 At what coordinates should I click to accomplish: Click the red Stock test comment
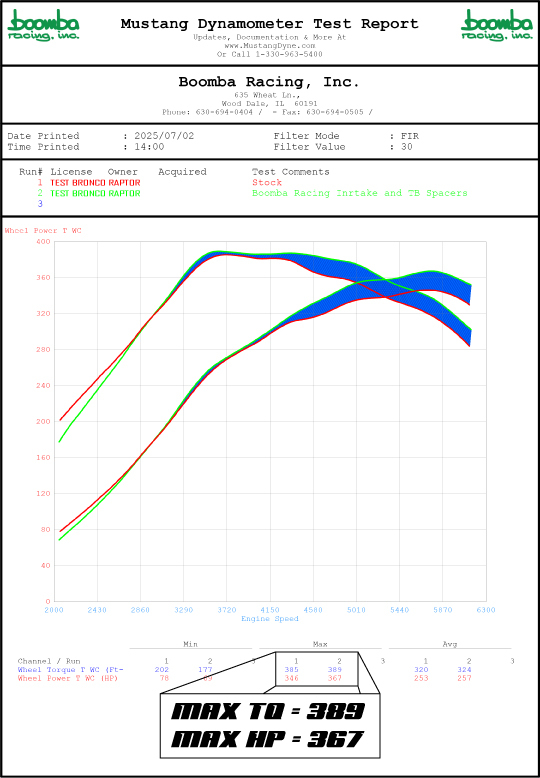point(267,183)
